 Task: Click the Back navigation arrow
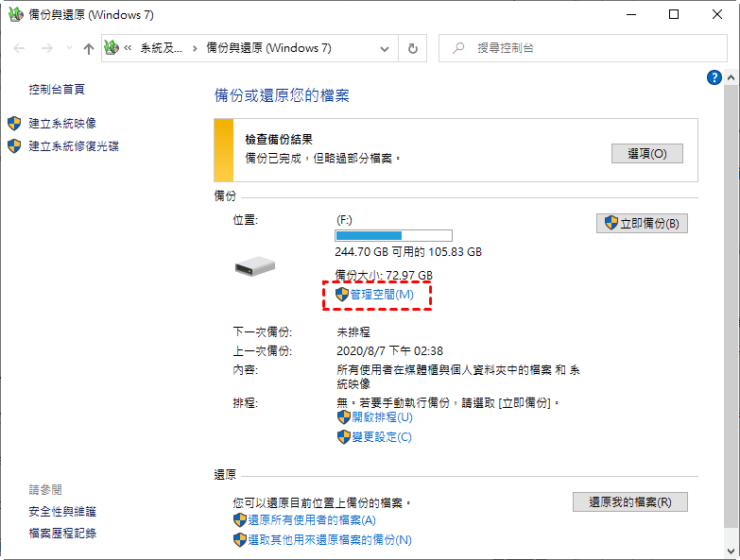[19, 48]
